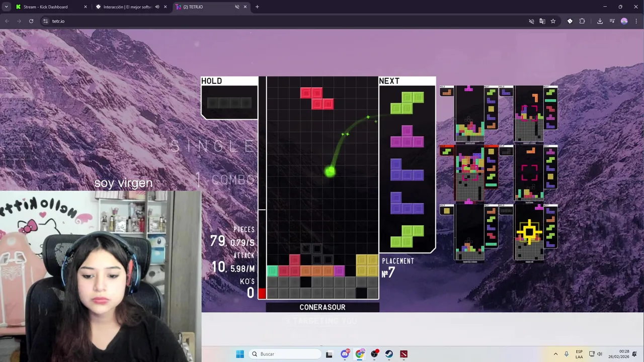Switch to the Interacción browser tab
Viewport: 644px width, 362px height.
pyautogui.click(x=127, y=7)
